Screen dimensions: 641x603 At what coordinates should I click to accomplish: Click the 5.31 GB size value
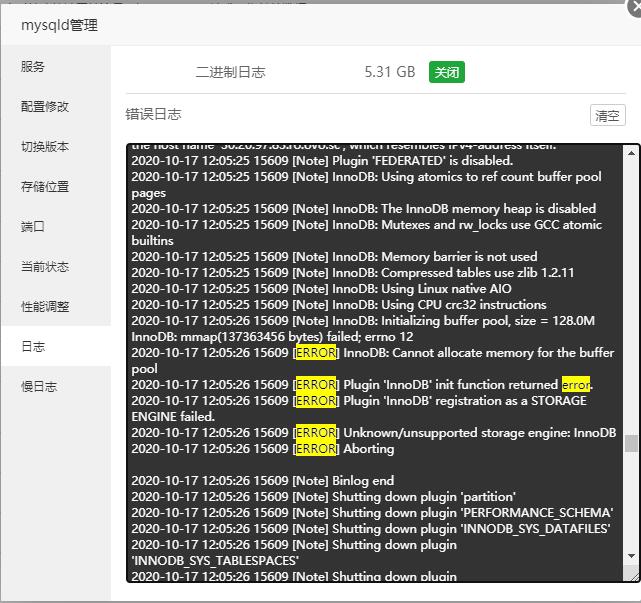tap(390, 72)
